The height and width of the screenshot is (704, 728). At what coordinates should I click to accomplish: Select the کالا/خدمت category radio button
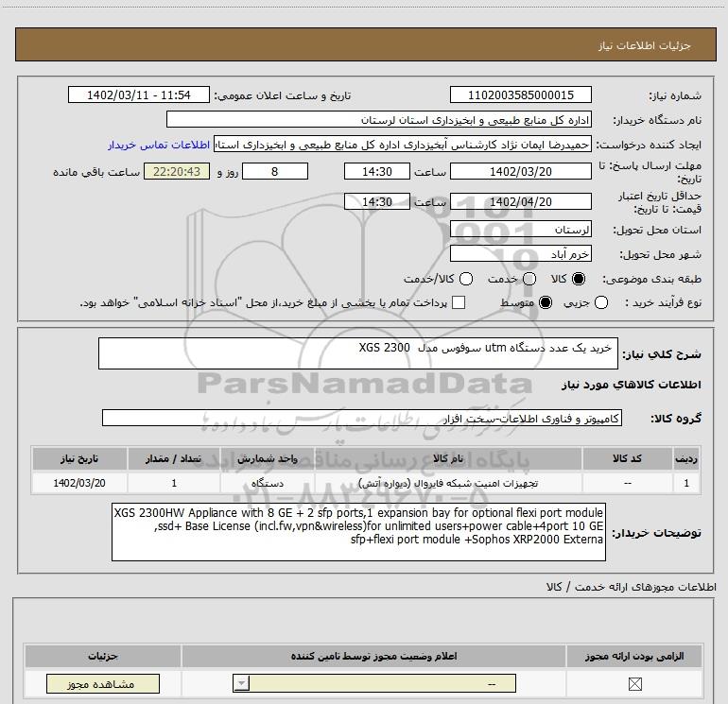tap(466, 279)
